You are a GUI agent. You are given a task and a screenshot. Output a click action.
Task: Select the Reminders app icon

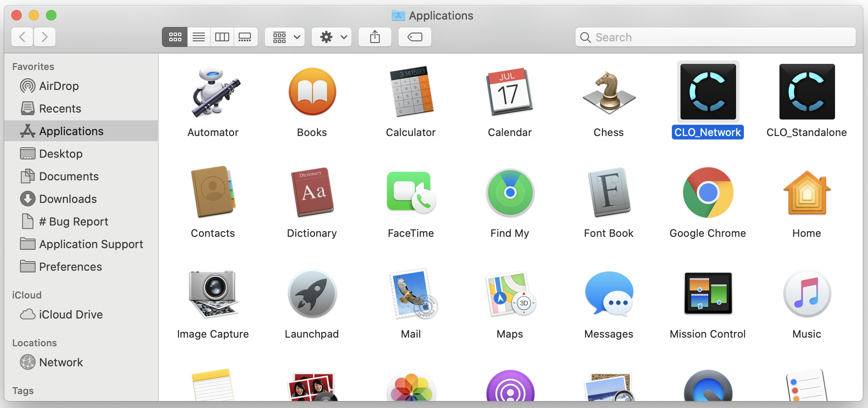[x=807, y=385]
